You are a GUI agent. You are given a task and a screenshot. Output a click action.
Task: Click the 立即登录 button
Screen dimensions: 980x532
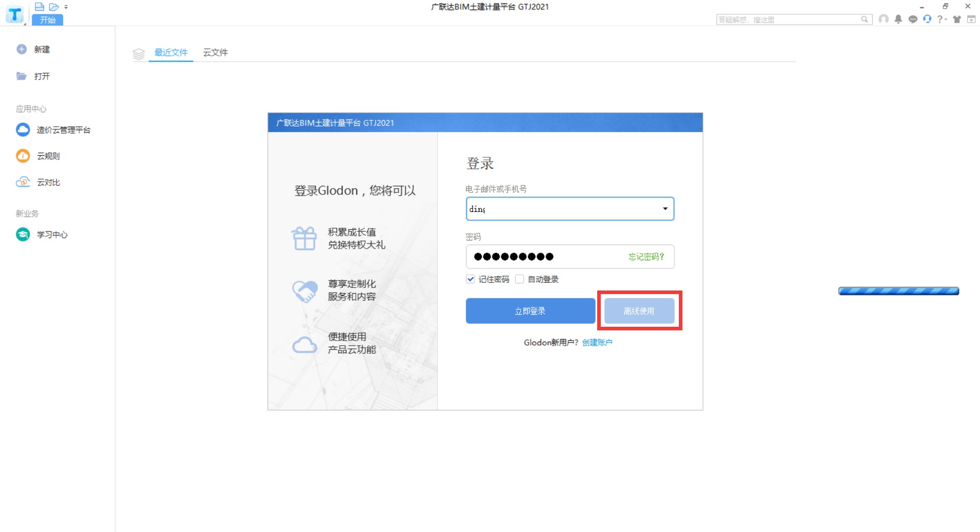pos(530,311)
